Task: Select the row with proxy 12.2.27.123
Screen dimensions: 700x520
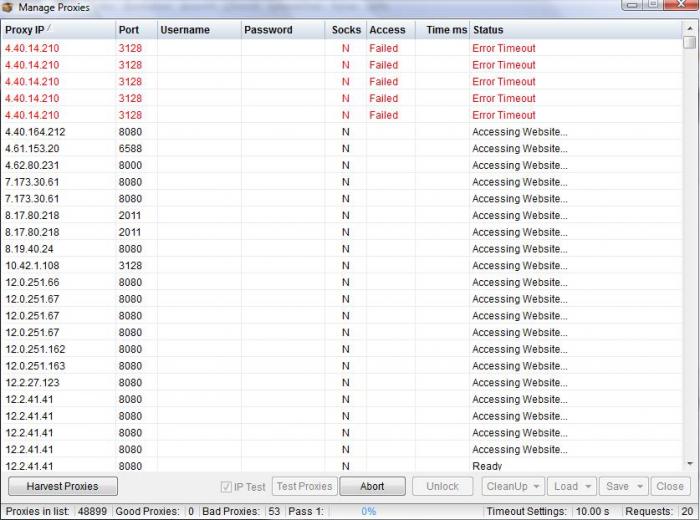Action: click(x=342, y=383)
